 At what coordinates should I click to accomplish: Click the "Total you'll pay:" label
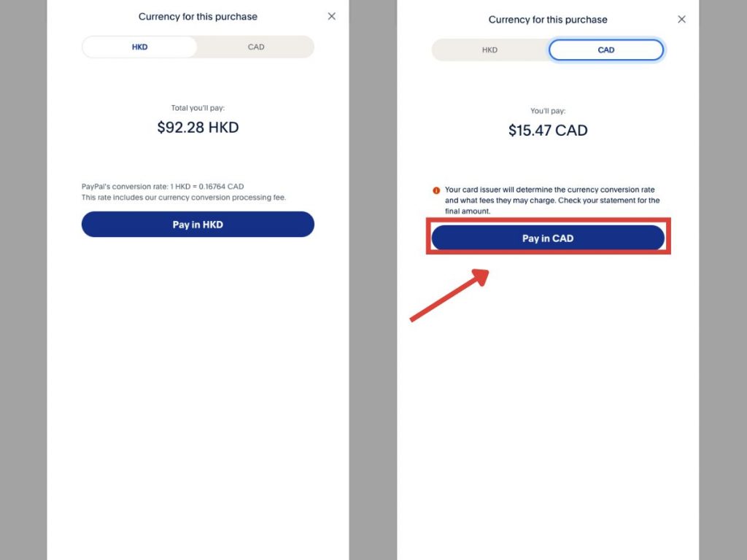[x=198, y=108]
